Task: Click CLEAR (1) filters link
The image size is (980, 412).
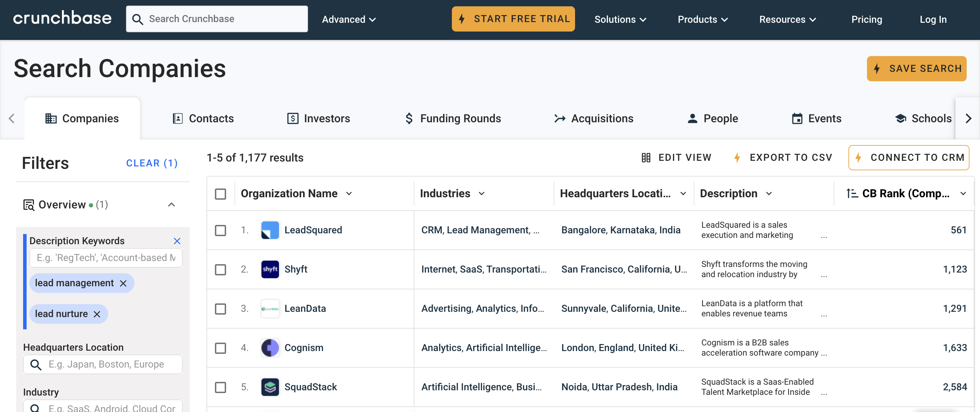Action: (x=152, y=163)
